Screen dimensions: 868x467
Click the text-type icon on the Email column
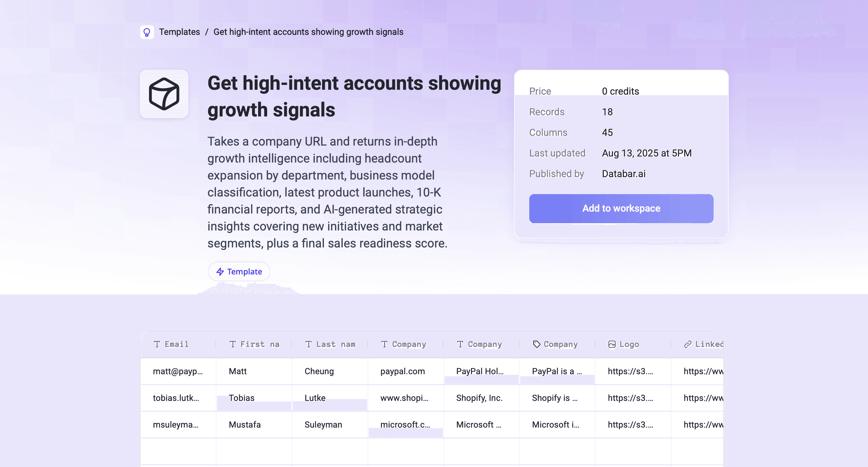(x=157, y=344)
